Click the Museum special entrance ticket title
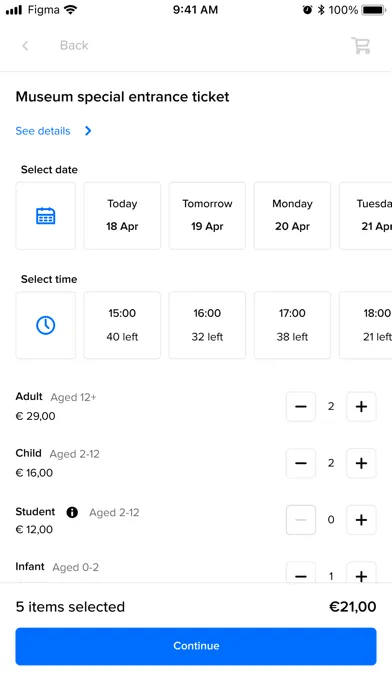The height and width of the screenshot is (696, 392). click(x=123, y=97)
